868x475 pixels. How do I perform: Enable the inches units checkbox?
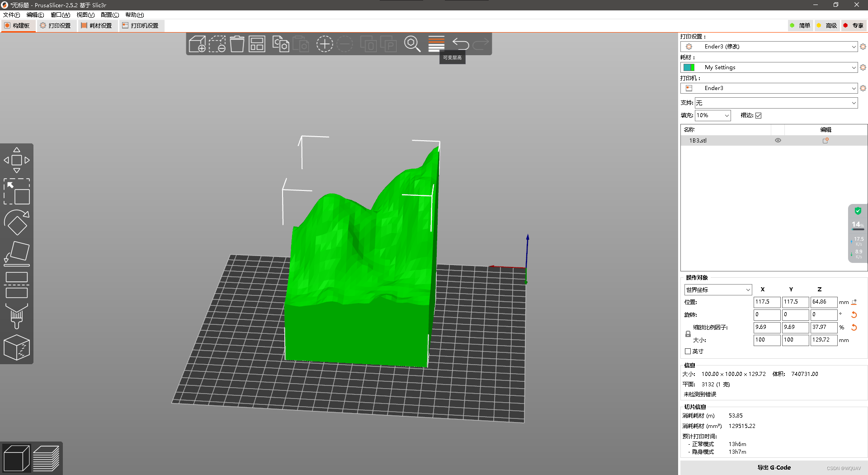(x=688, y=351)
